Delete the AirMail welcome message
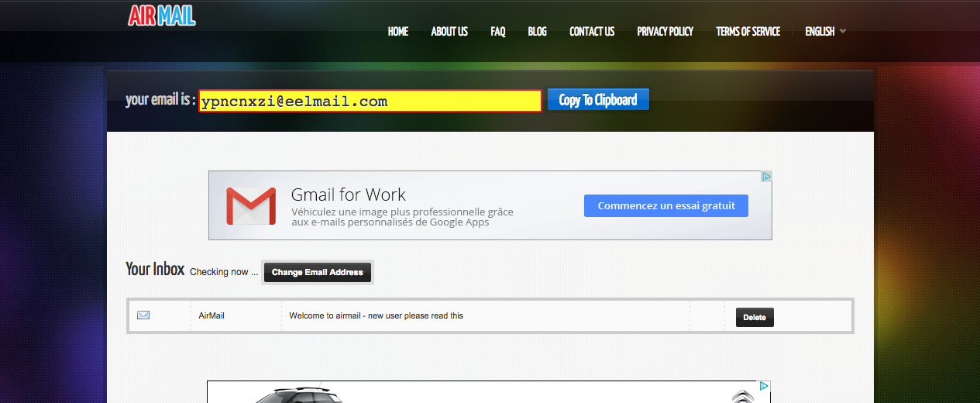This screenshot has height=403, width=980. click(x=754, y=317)
